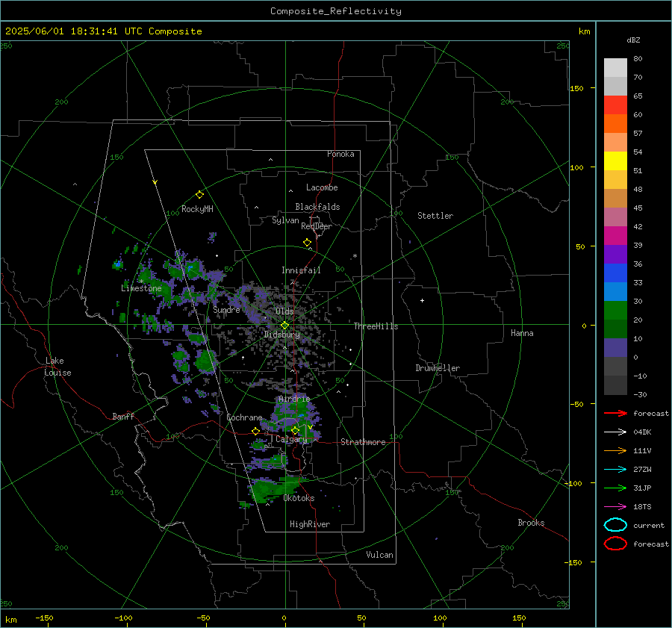This screenshot has width=672, height=628.
Task: Click the Ponoka city label
Action: [340, 154]
